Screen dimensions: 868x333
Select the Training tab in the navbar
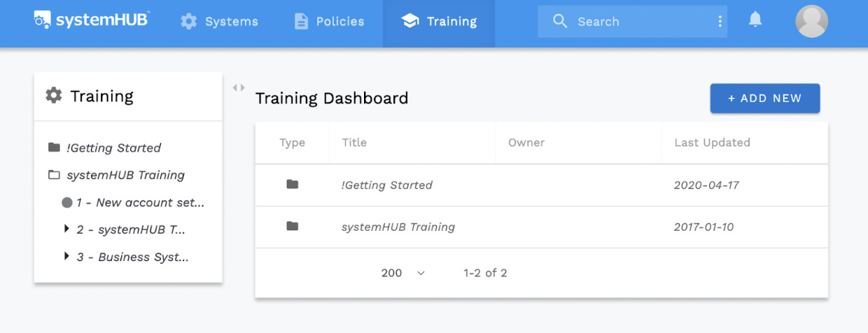439,22
